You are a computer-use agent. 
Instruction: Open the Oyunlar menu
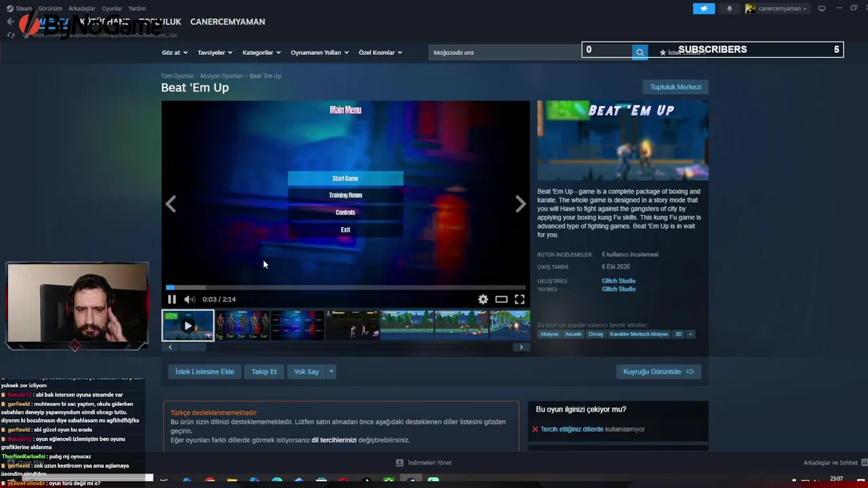pyautogui.click(x=112, y=9)
